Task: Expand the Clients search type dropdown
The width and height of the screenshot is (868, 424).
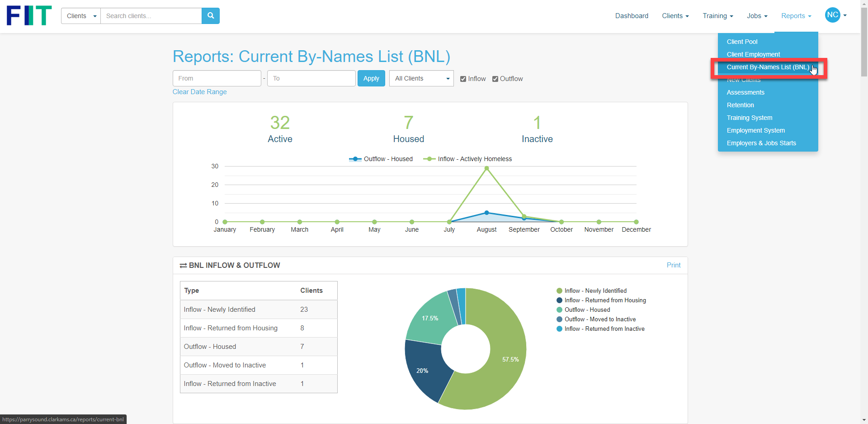Action: click(x=81, y=16)
